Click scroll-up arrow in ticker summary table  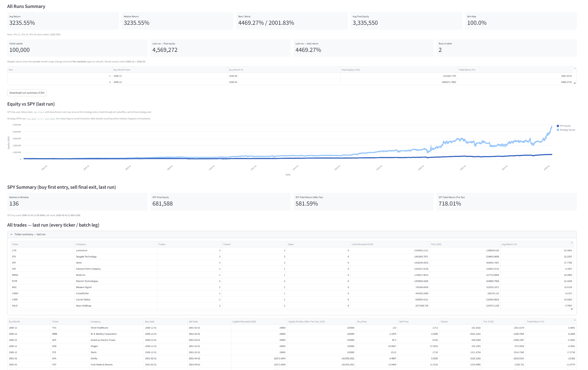click(x=571, y=243)
